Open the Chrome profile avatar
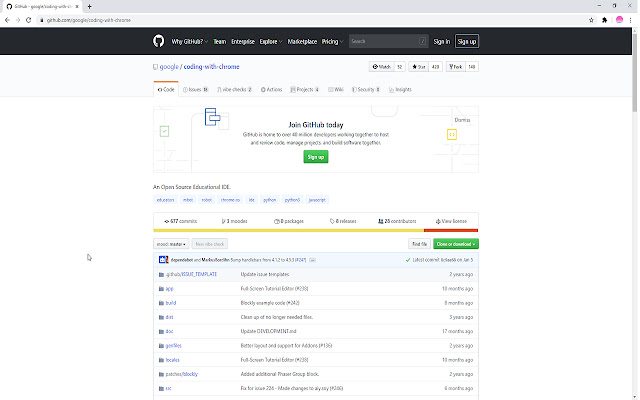The width and height of the screenshot is (640, 400). [619, 19]
